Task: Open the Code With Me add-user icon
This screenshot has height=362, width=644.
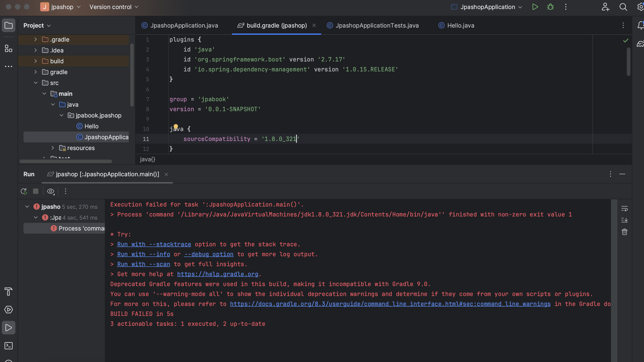Action: [x=606, y=7]
